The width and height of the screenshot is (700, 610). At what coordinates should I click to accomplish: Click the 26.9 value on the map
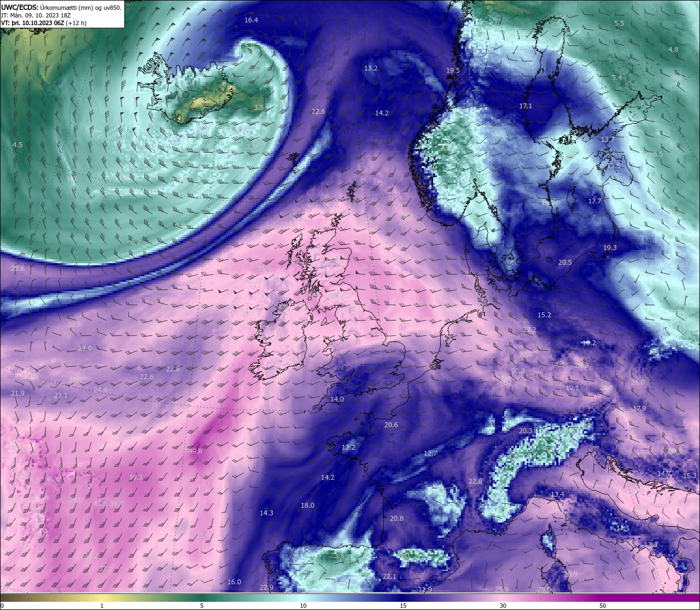pyautogui.click(x=74, y=324)
